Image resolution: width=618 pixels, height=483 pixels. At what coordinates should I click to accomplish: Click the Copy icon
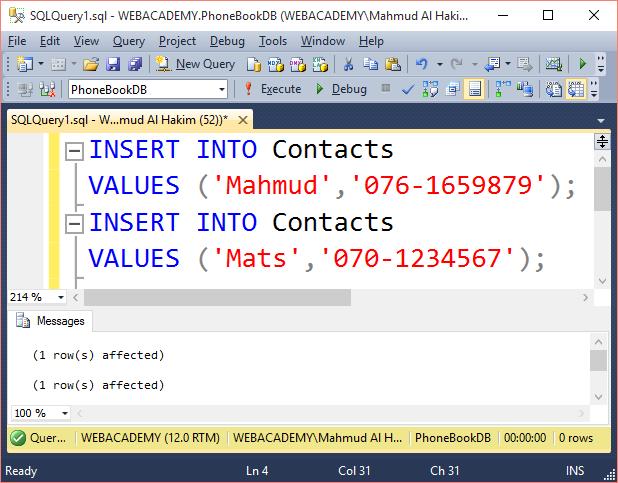[x=370, y=64]
